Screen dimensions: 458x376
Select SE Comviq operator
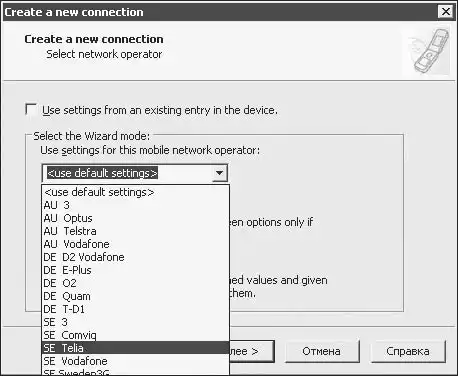[135, 335]
